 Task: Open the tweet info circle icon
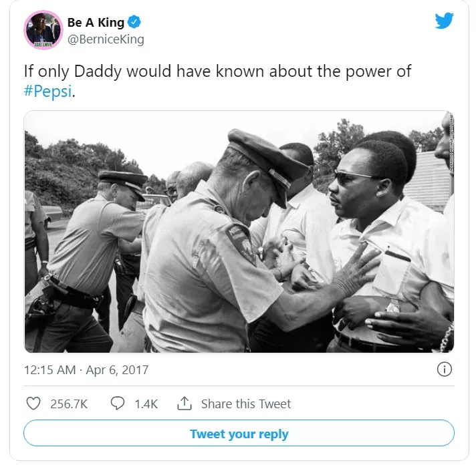click(x=445, y=369)
